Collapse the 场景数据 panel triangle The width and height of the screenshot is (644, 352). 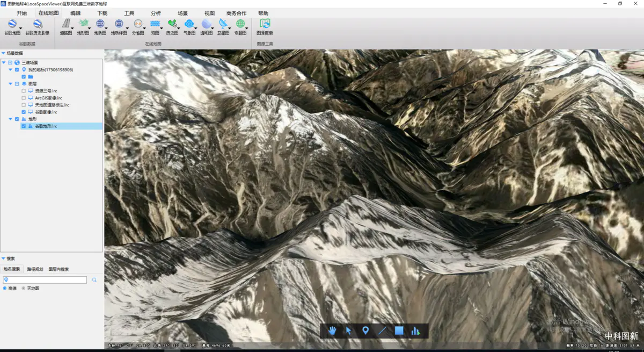pyautogui.click(x=3, y=53)
